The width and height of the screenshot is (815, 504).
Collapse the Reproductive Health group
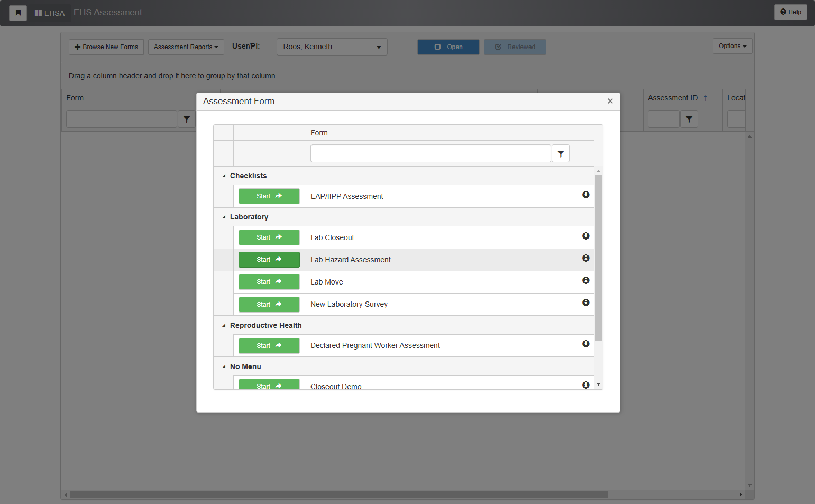pyautogui.click(x=224, y=325)
